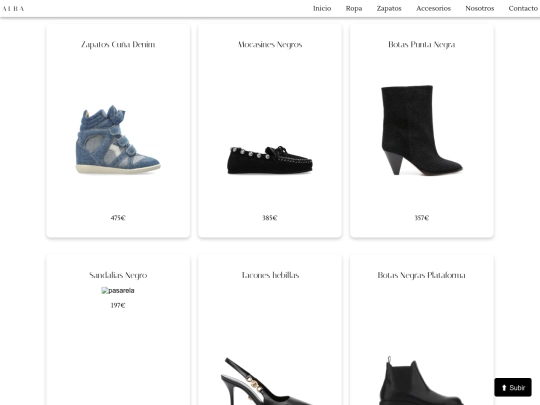
Task: Select the black platform boots image
Action: 422,381
